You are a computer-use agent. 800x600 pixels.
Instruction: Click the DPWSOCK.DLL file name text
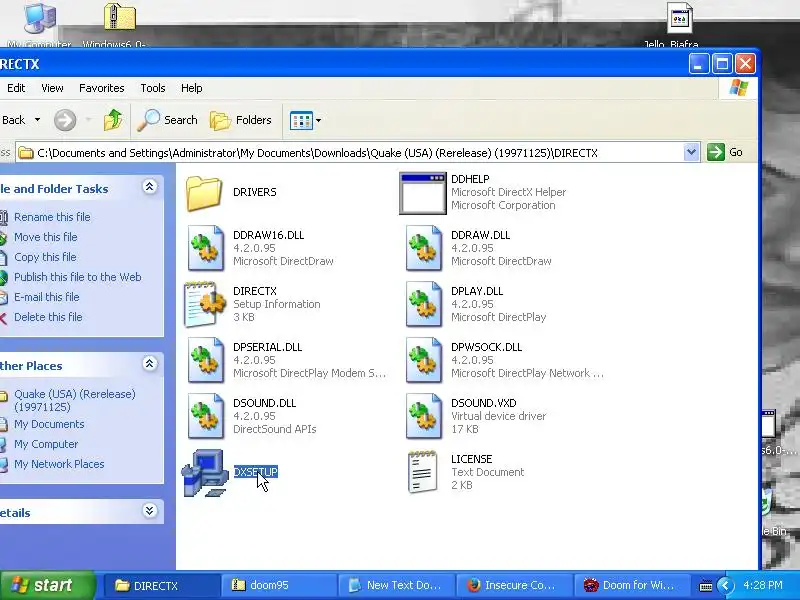pos(486,347)
